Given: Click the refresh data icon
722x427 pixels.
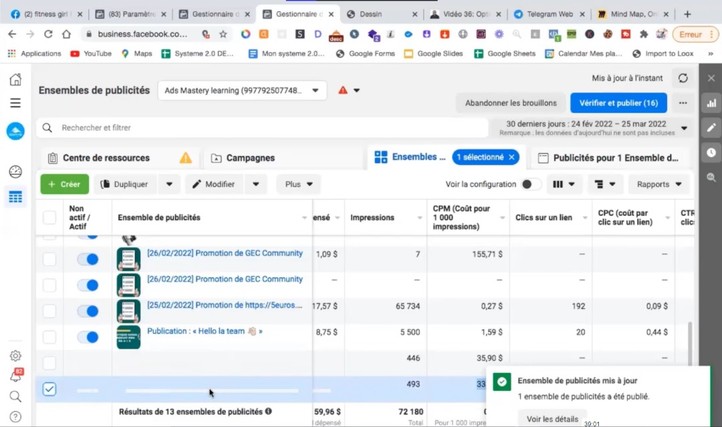Looking at the screenshot, I should point(683,78).
